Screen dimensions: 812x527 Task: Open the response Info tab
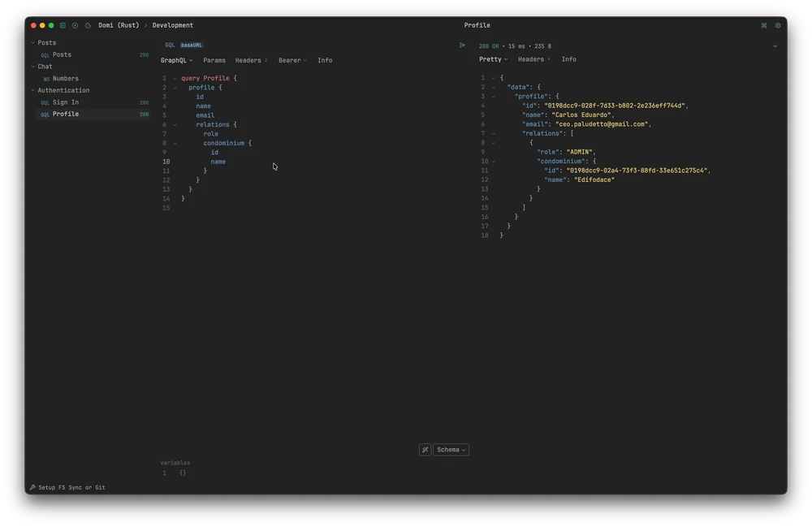coord(569,59)
